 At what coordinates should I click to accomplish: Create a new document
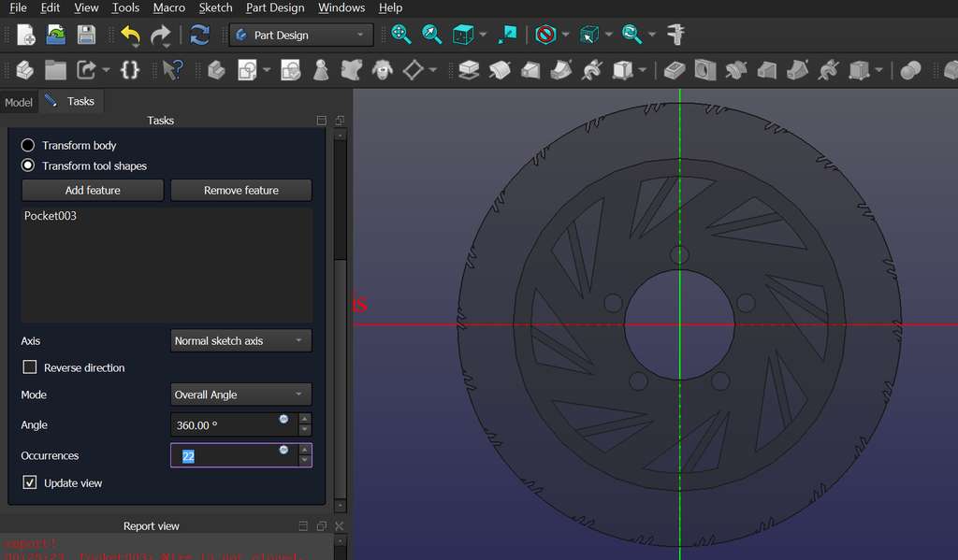pos(25,35)
